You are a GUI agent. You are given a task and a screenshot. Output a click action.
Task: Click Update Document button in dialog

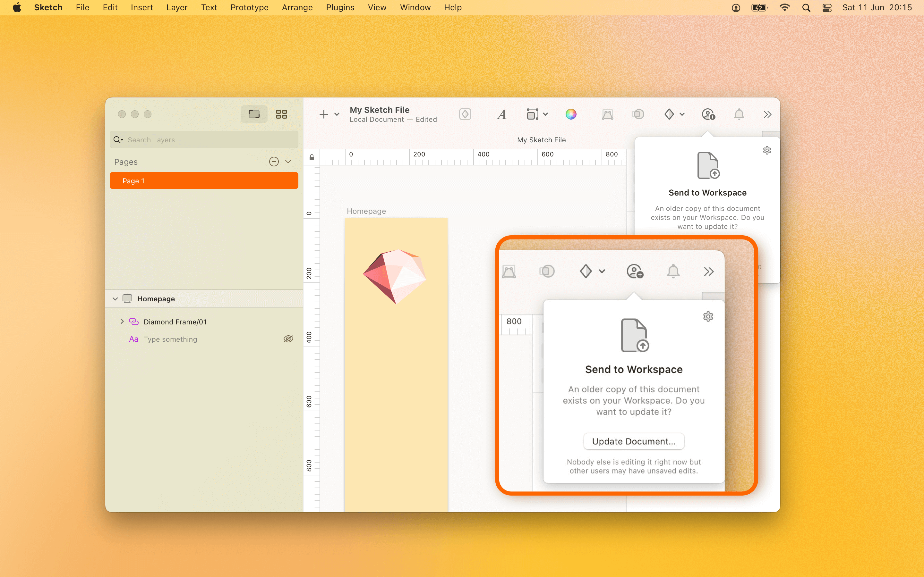(x=633, y=441)
